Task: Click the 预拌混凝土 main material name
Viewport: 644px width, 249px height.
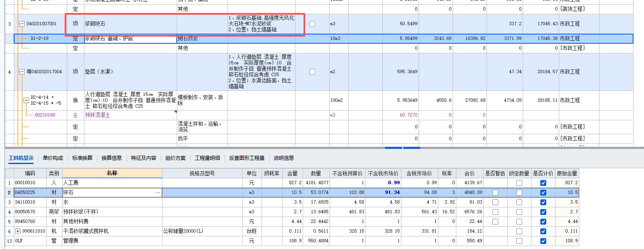Action: point(98,115)
